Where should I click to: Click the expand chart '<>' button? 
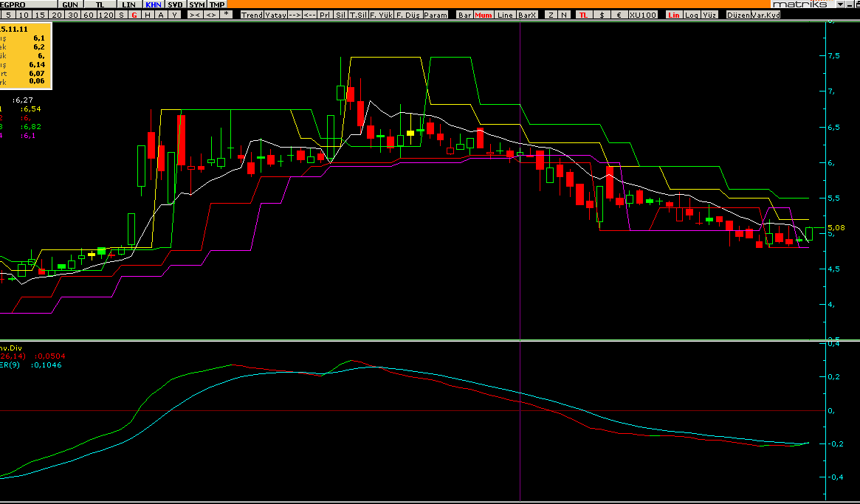click(210, 15)
